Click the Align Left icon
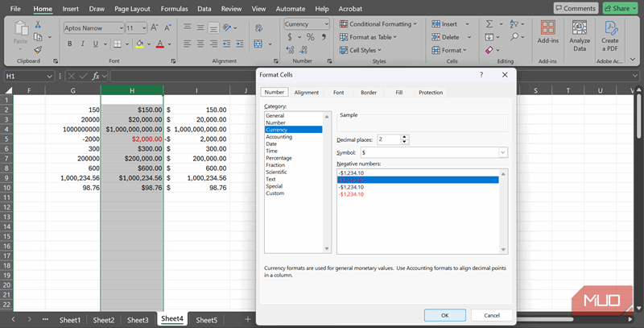 [x=188, y=44]
